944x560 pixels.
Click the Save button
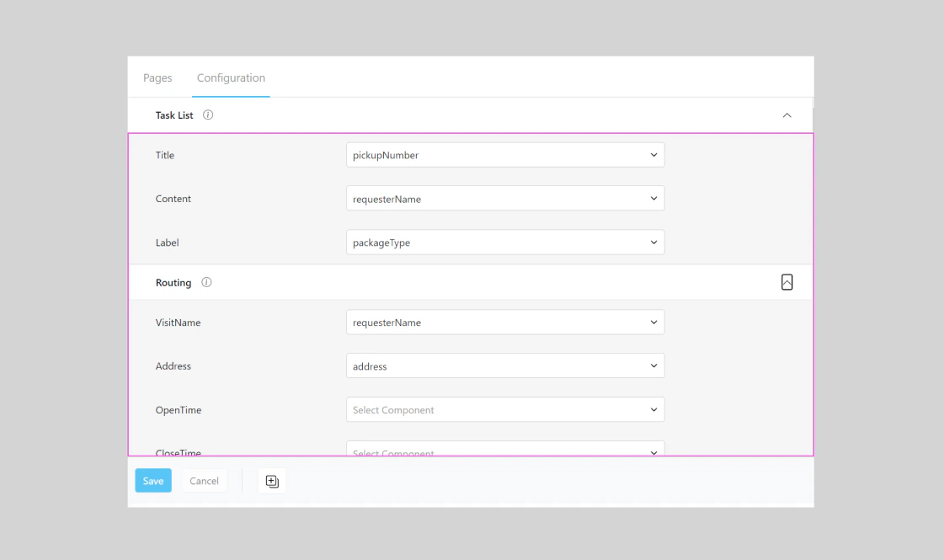click(x=152, y=480)
